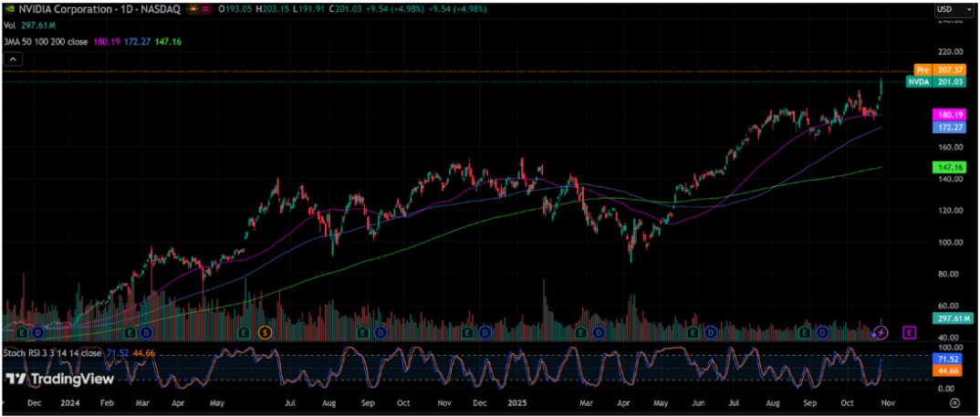Click the purple lightning bolt event marker
980x417 pixels.
[881, 332]
